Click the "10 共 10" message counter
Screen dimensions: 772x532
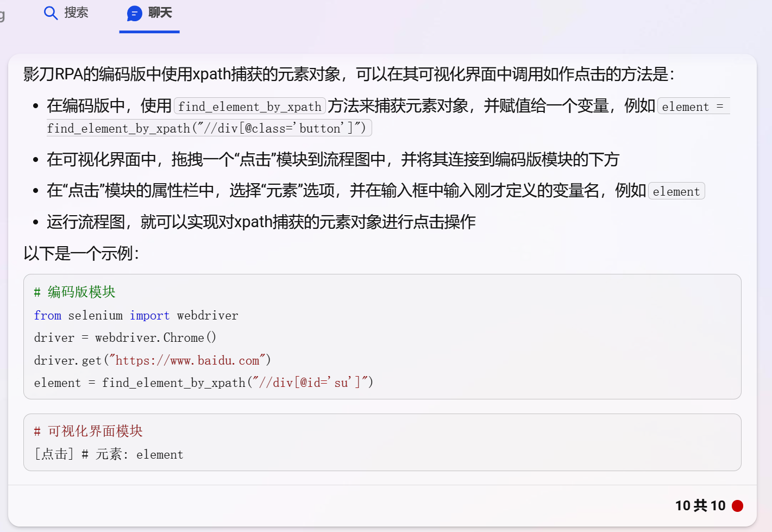tap(700, 506)
